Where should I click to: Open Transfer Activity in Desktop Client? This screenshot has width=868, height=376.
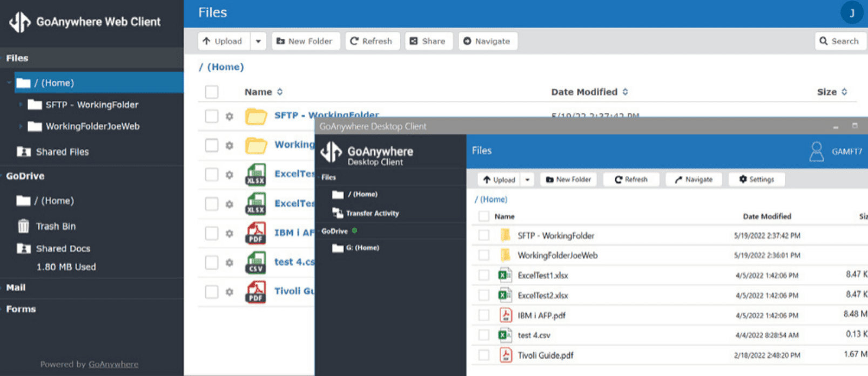[x=372, y=214]
